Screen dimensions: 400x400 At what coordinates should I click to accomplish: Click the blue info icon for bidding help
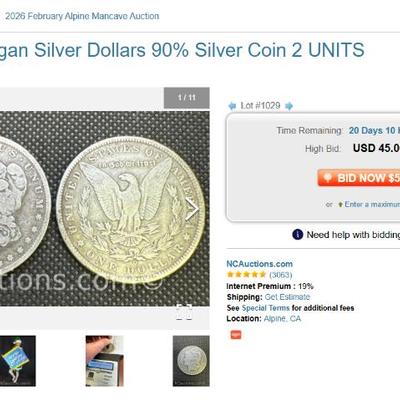pyautogui.click(x=297, y=235)
